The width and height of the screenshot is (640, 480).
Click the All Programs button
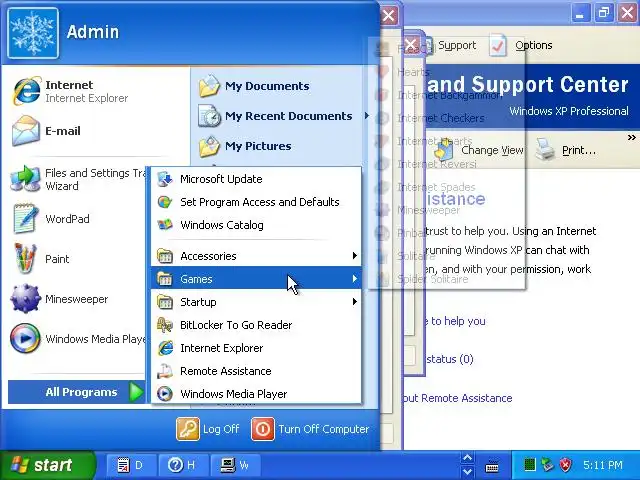(x=77, y=392)
